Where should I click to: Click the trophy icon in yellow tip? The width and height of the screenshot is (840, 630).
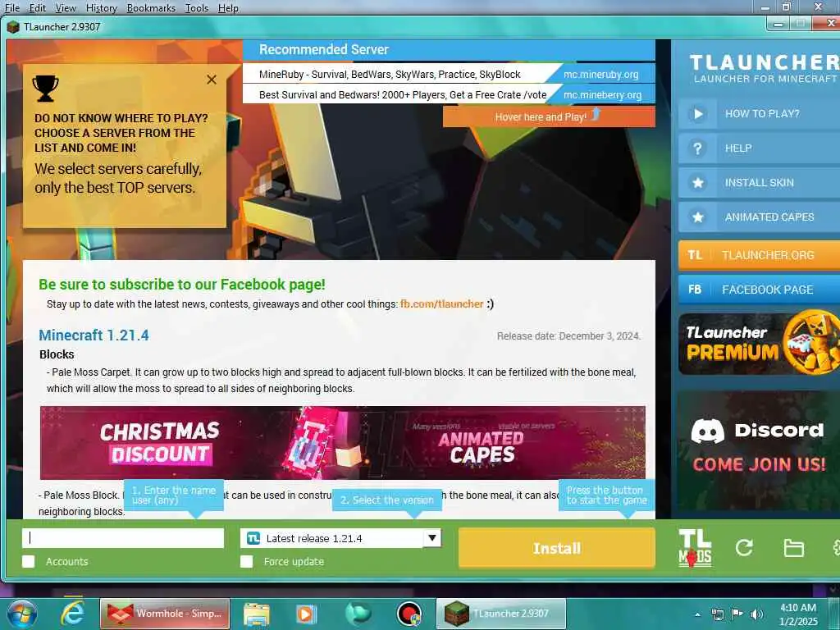[46, 89]
